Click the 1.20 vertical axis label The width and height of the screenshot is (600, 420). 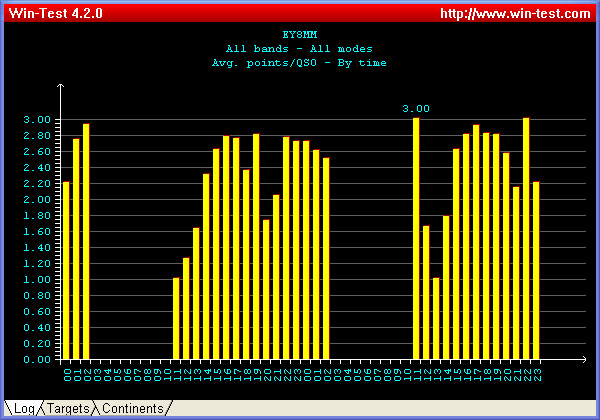(x=37, y=264)
